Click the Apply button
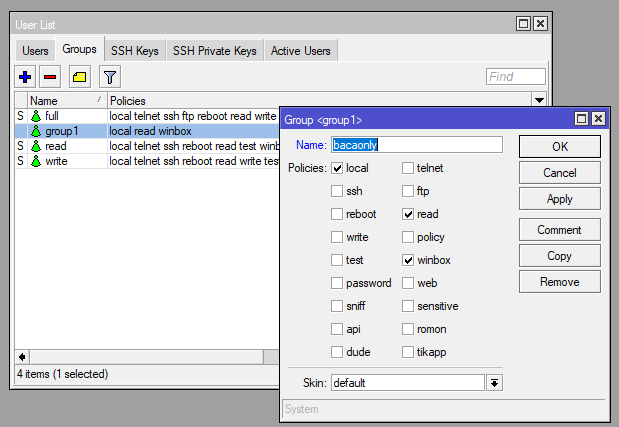 (x=560, y=199)
